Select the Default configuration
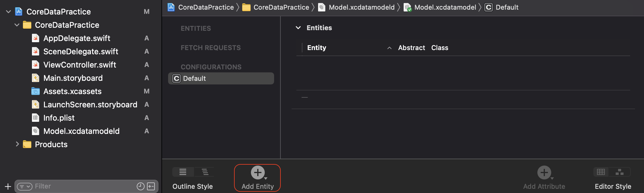 (x=221, y=78)
